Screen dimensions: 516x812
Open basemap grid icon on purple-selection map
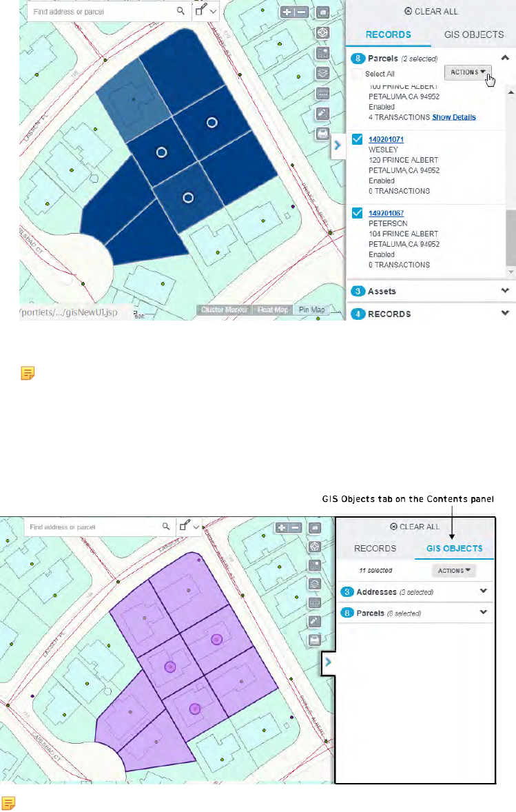click(315, 565)
